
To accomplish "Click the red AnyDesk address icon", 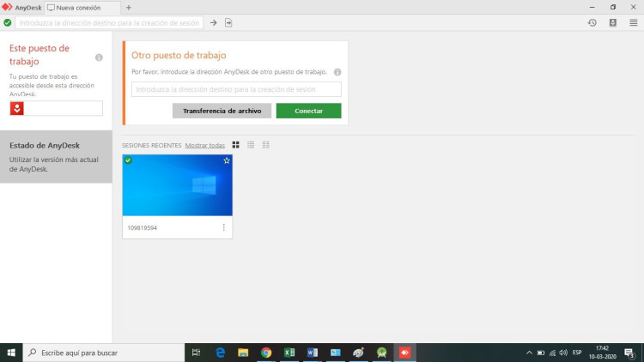I will (x=17, y=108).
